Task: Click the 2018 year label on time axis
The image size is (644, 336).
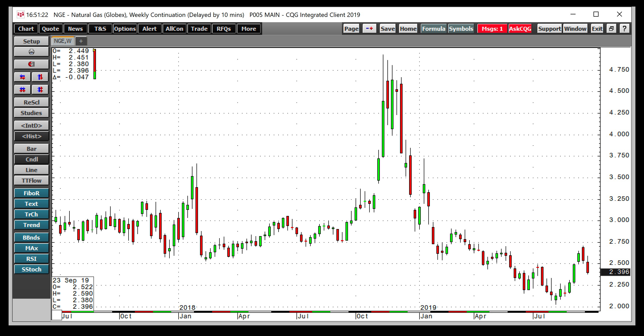Action: click(187, 307)
